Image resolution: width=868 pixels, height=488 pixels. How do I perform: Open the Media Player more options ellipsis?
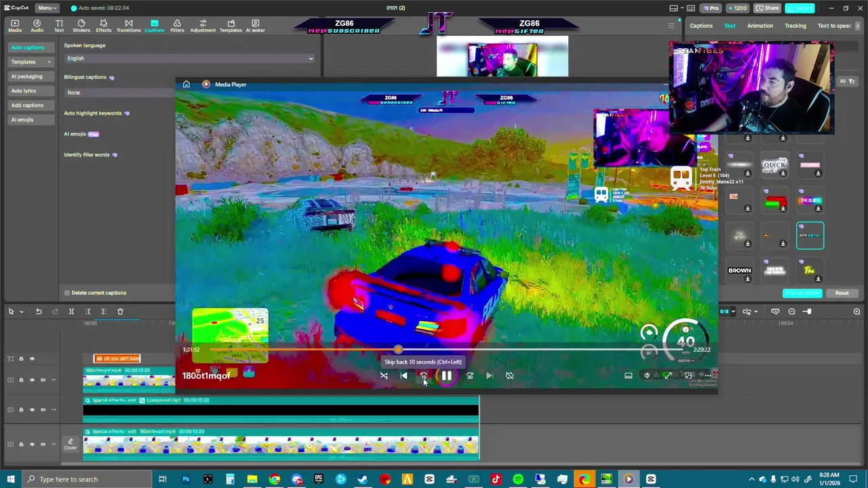pos(707,375)
